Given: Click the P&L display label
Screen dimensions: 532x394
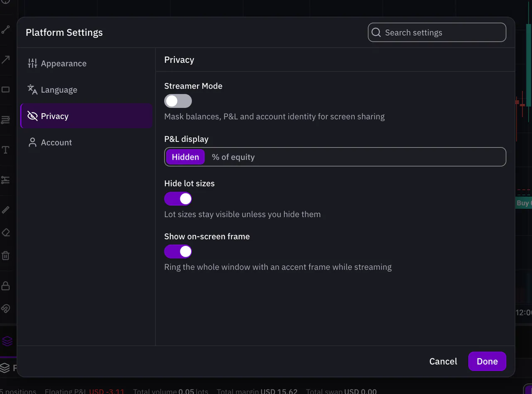Looking at the screenshot, I should (186, 139).
